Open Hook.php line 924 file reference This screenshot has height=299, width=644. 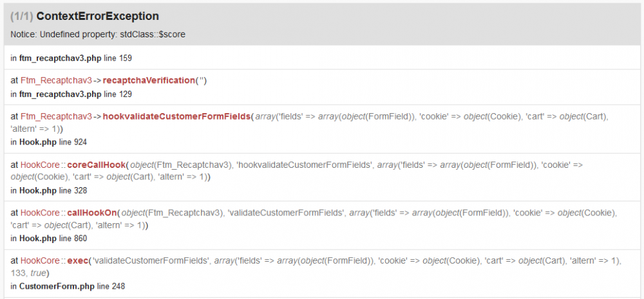(44, 141)
